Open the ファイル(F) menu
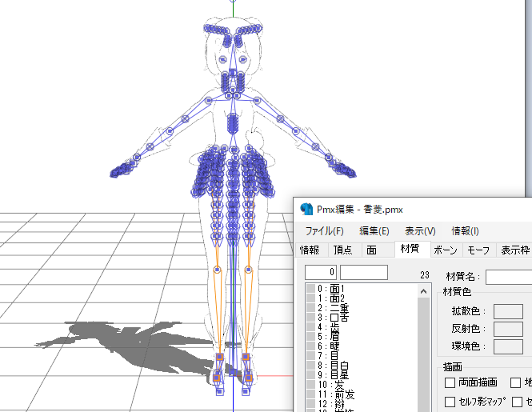The image size is (532, 412). click(x=324, y=231)
